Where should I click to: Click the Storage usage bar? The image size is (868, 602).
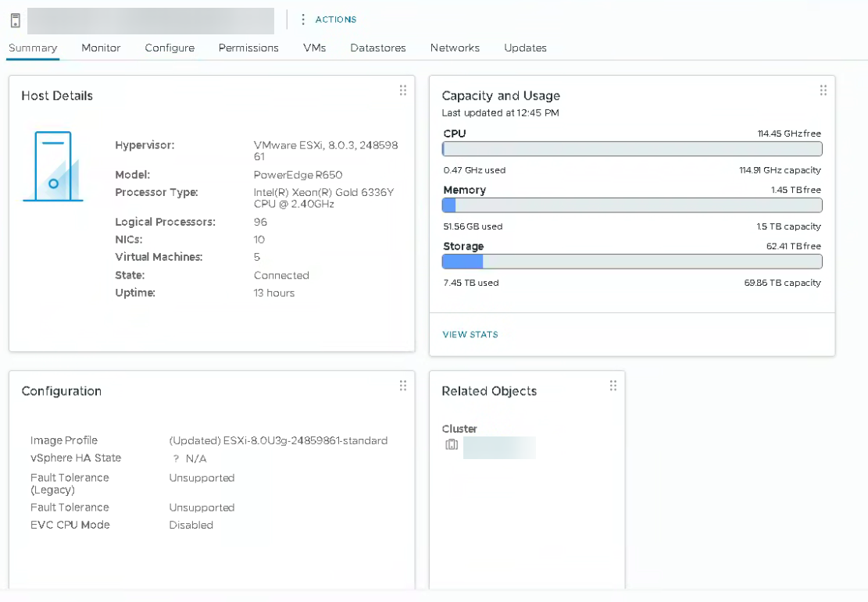click(x=631, y=262)
